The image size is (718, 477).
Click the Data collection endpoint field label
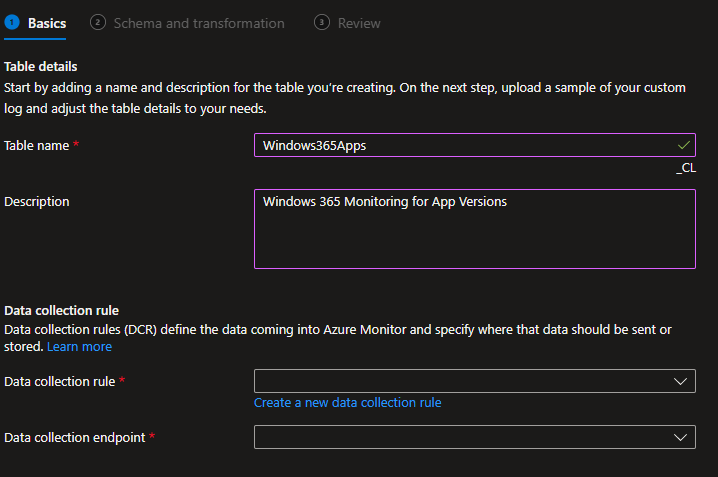73,438
